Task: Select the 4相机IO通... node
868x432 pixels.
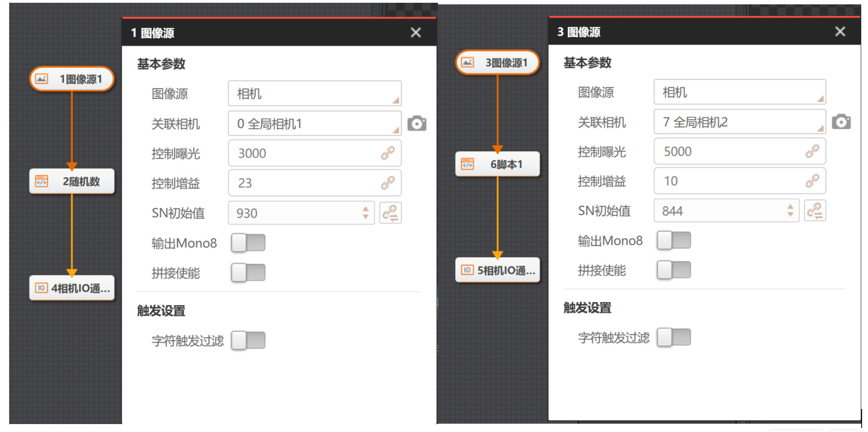Action: (x=72, y=288)
